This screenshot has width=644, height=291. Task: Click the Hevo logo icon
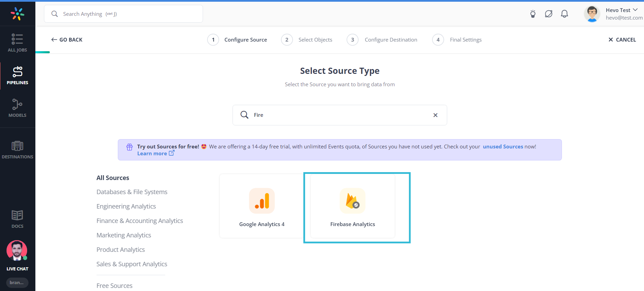18,14
